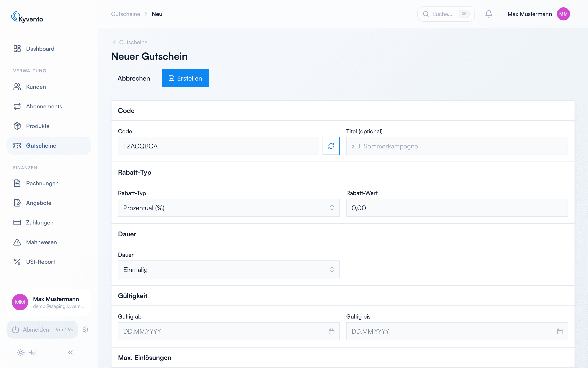The width and height of the screenshot is (588, 368).
Task: Click the Gültig ab date field
Action: [229, 331]
